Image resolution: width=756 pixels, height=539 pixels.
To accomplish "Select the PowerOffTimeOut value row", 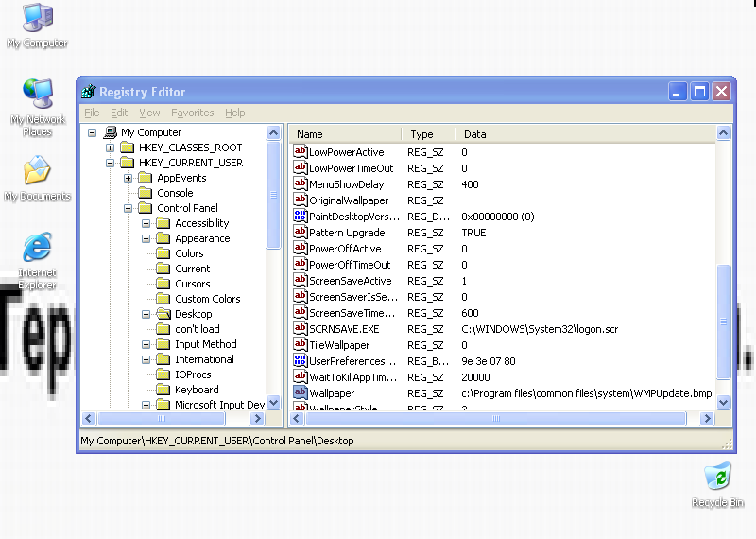I will point(503,265).
